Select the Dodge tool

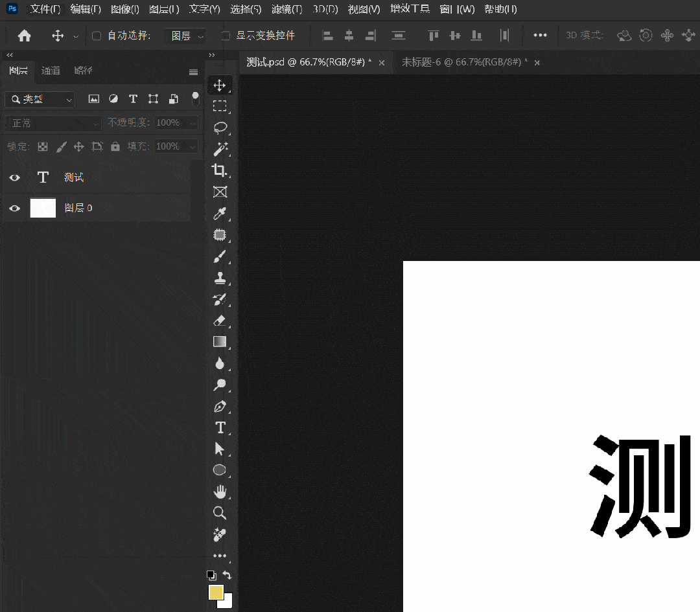(x=220, y=385)
